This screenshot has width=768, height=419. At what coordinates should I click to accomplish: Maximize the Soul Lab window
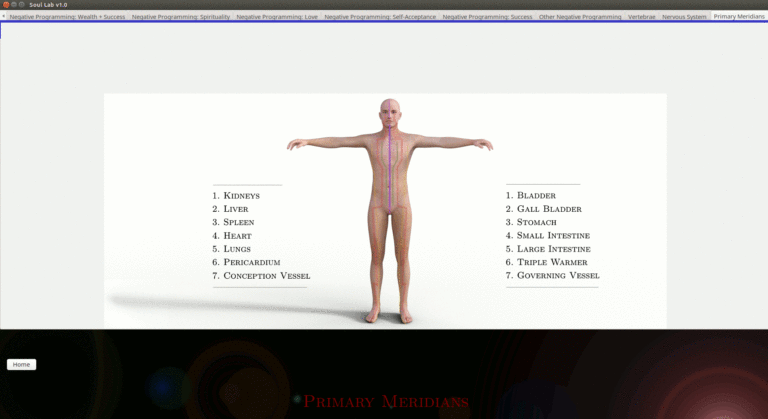point(22,4)
